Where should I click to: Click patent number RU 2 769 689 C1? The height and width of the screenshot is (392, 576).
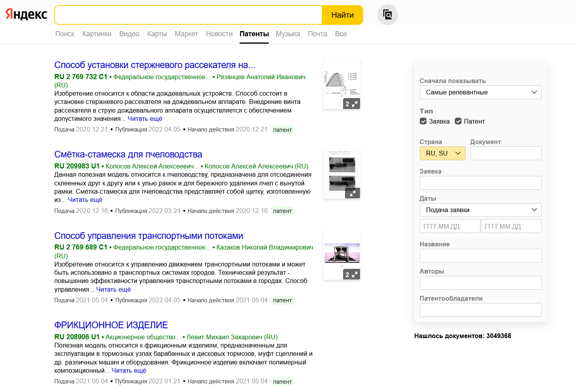pos(81,247)
